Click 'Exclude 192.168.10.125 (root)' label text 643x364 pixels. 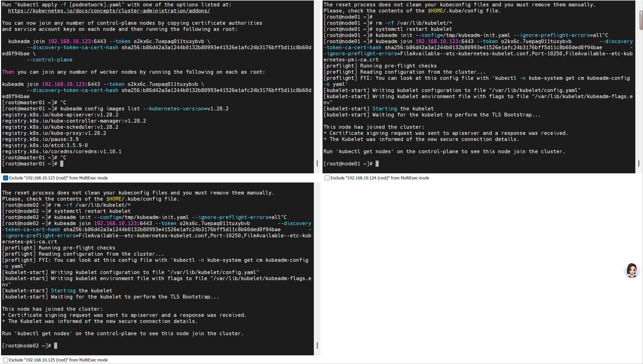click(x=58, y=360)
